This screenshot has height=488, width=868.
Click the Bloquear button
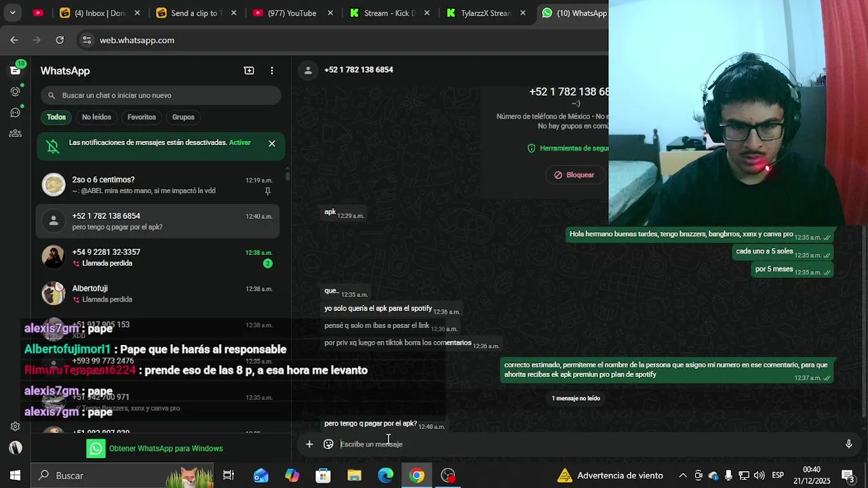pos(574,175)
